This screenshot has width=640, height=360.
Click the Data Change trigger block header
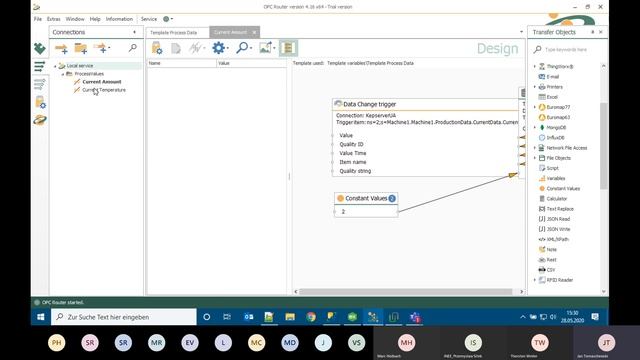(426, 104)
